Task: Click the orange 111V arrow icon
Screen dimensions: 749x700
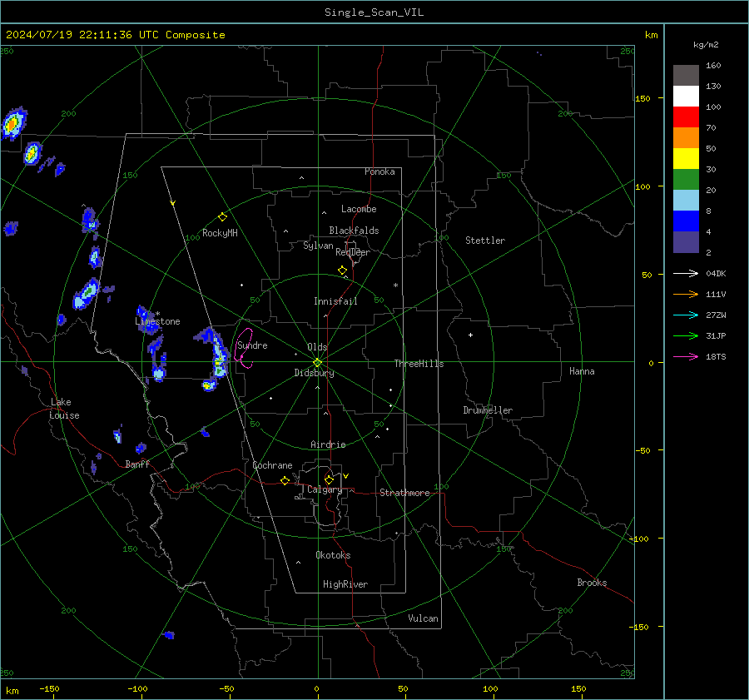Action: click(x=686, y=295)
